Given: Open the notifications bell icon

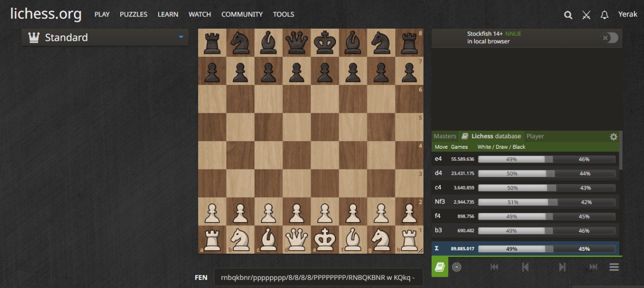Looking at the screenshot, I should point(604,15).
